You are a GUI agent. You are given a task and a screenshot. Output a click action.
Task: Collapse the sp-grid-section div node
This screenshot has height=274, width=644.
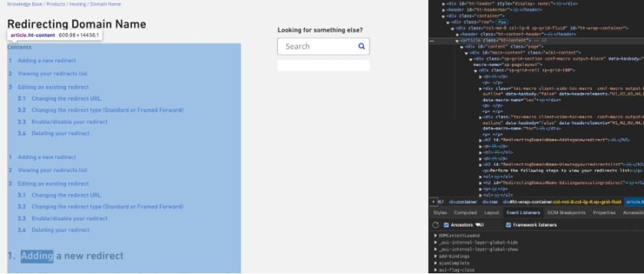(x=471, y=59)
